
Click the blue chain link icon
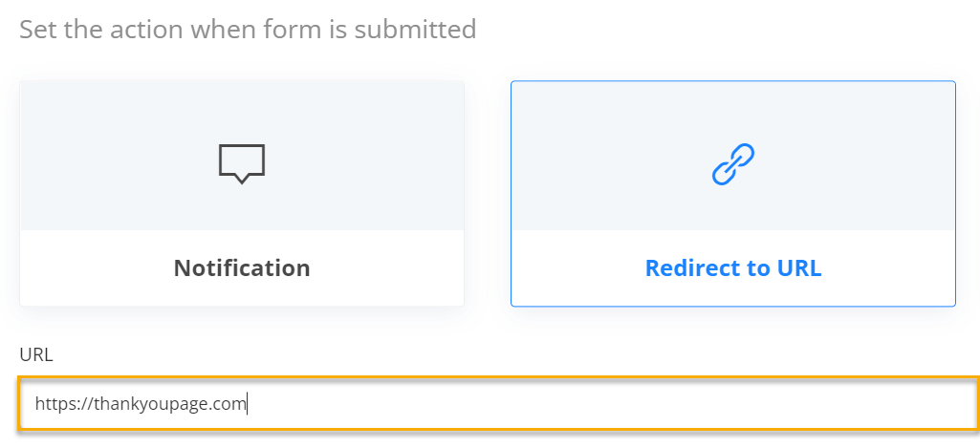click(x=733, y=163)
